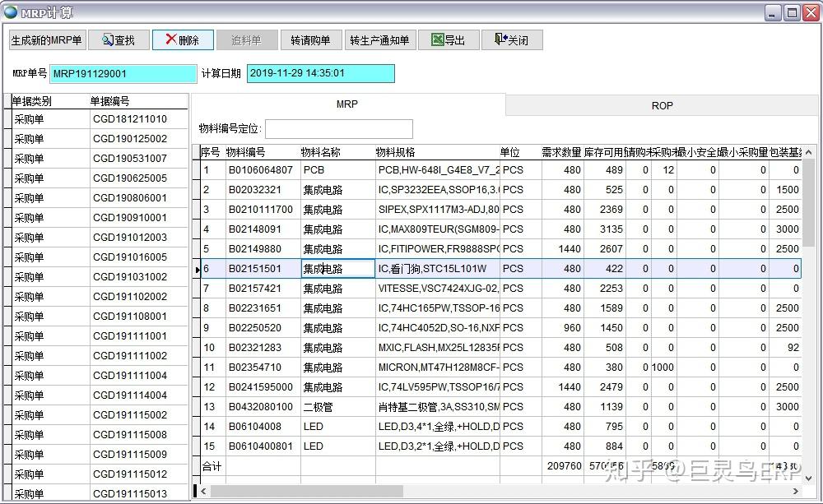Click the magnifier icon on 查找 button
The image size is (823, 504).
tap(108, 39)
